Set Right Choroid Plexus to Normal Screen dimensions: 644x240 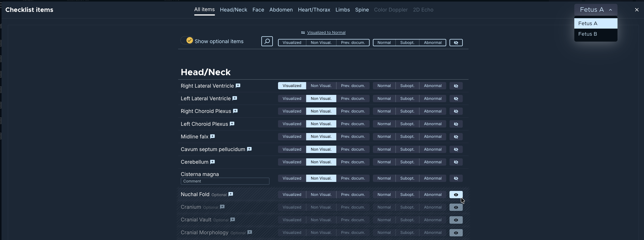click(x=384, y=111)
